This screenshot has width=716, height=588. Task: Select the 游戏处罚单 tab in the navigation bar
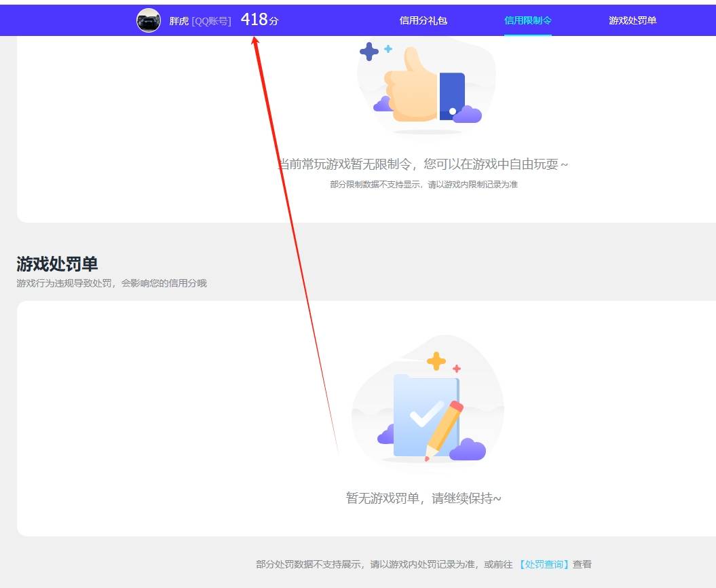632,21
